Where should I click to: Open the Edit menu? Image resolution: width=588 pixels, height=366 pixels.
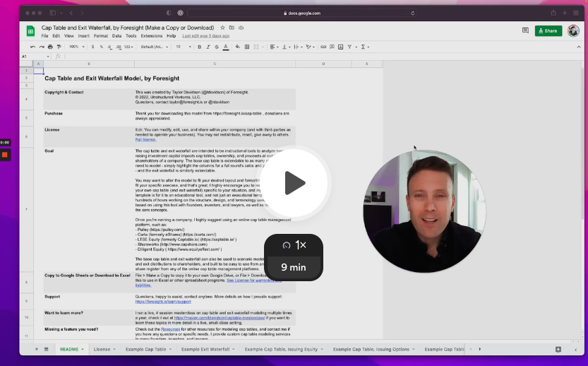pyautogui.click(x=56, y=36)
